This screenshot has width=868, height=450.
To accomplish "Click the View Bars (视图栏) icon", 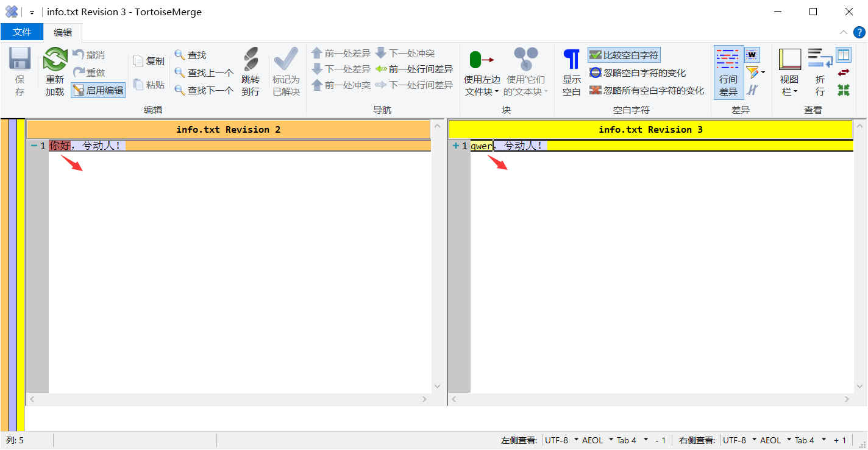I will tap(789, 60).
